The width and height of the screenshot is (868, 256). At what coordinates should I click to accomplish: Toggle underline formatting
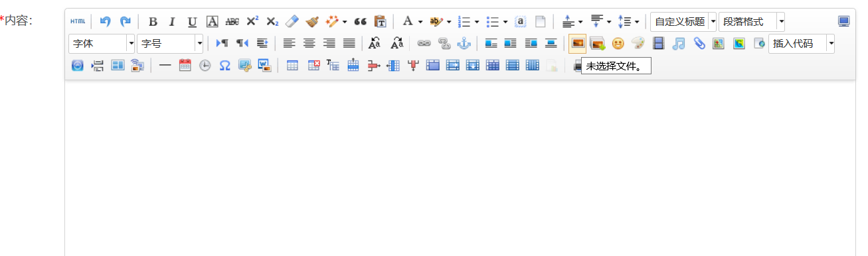[192, 21]
